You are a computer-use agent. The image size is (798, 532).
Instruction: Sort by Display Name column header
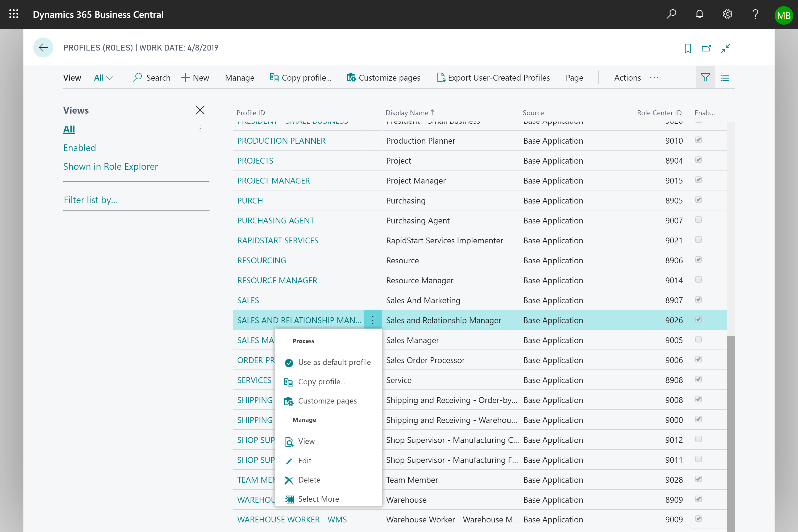click(410, 113)
